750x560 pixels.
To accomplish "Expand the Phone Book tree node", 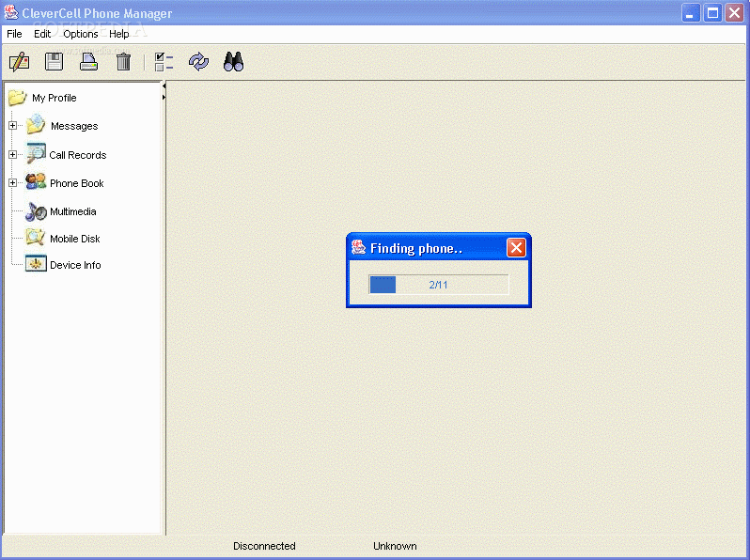I will [x=12, y=183].
